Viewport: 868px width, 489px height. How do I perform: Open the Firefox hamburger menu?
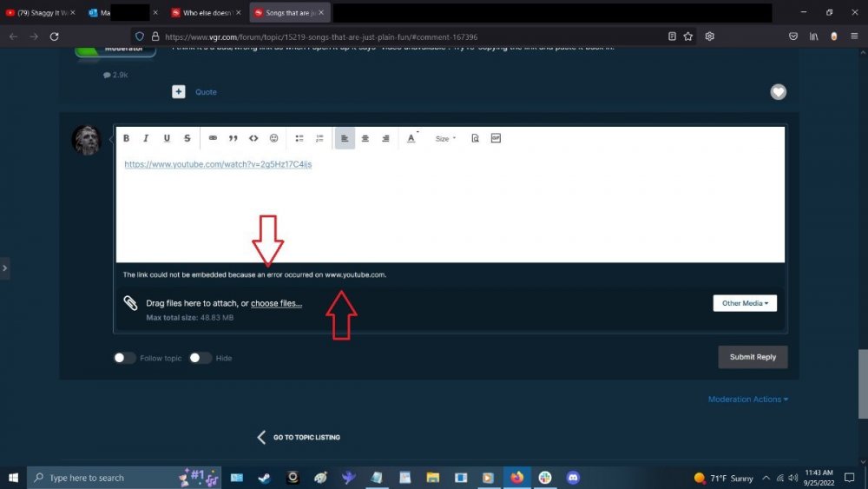click(x=854, y=36)
